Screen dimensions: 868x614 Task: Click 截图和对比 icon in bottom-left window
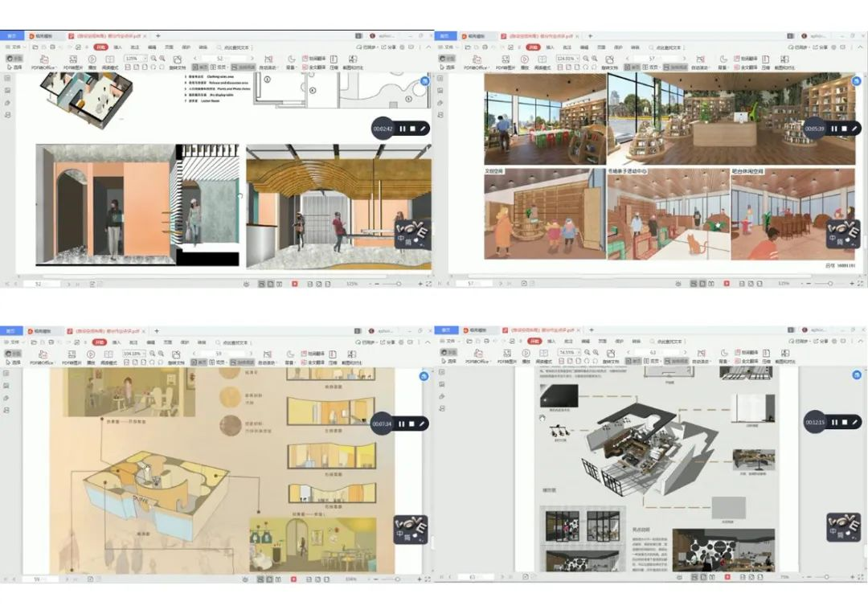pyautogui.click(x=350, y=362)
